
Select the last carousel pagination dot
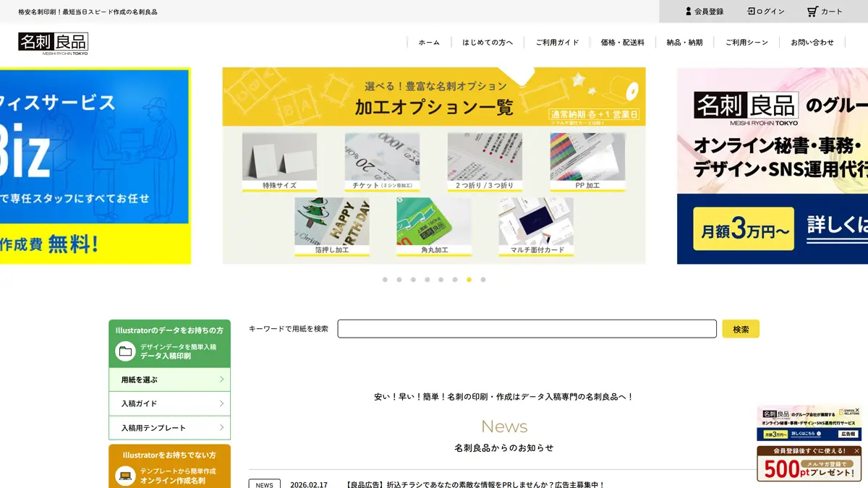(483, 280)
